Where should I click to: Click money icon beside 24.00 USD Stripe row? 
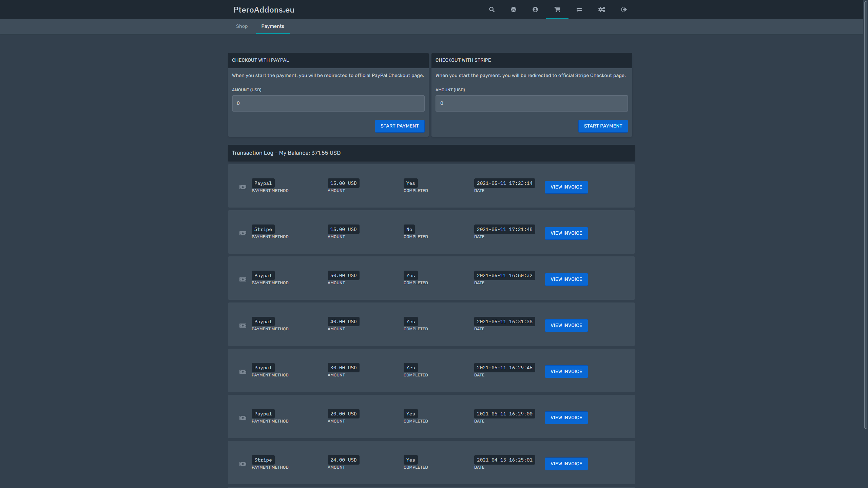(243, 464)
